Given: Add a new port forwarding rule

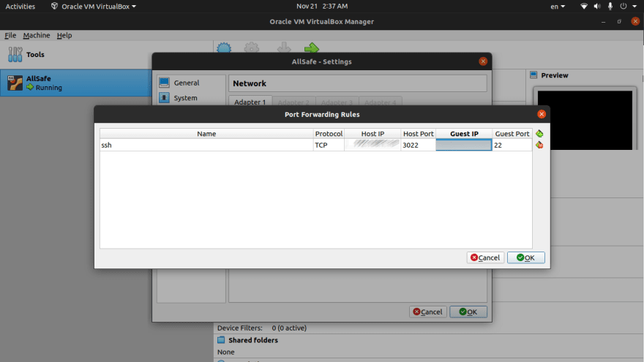Looking at the screenshot, I should 539,134.
